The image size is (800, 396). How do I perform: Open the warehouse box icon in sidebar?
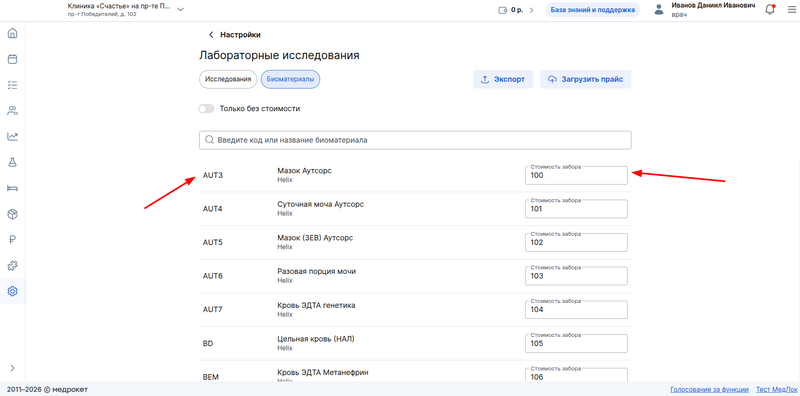click(x=13, y=214)
